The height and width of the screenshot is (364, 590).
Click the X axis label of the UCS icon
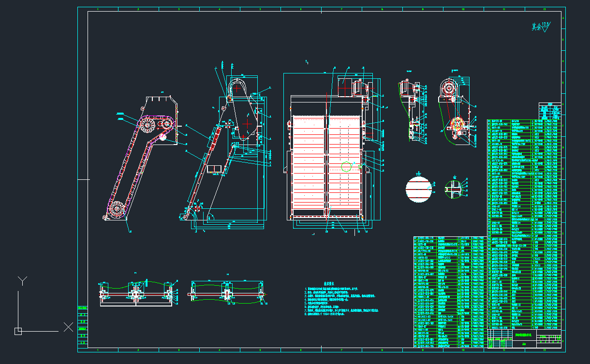(68, 327)
